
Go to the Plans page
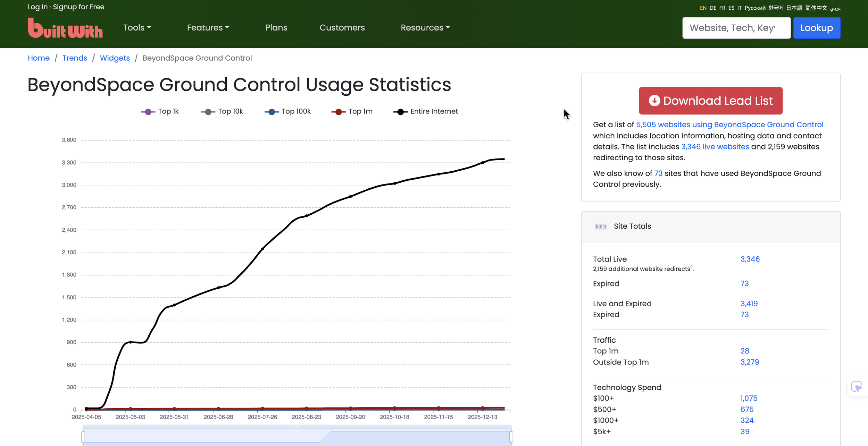pyautogui.click(x=276, y=27)
